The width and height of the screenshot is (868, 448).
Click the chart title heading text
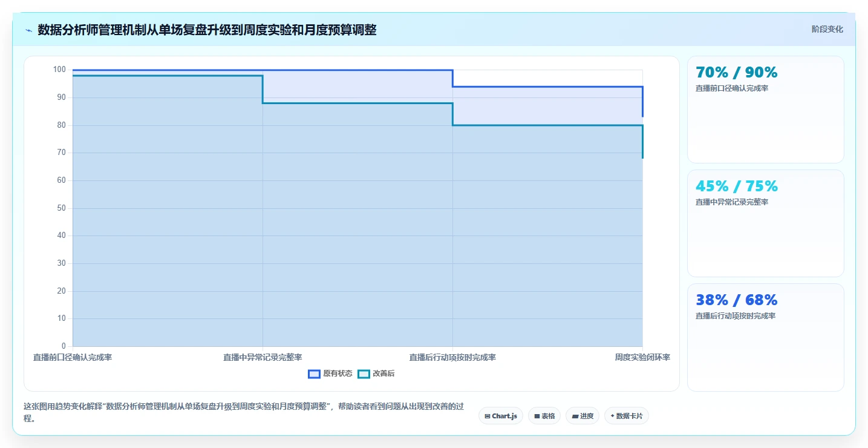click(207, 30)
